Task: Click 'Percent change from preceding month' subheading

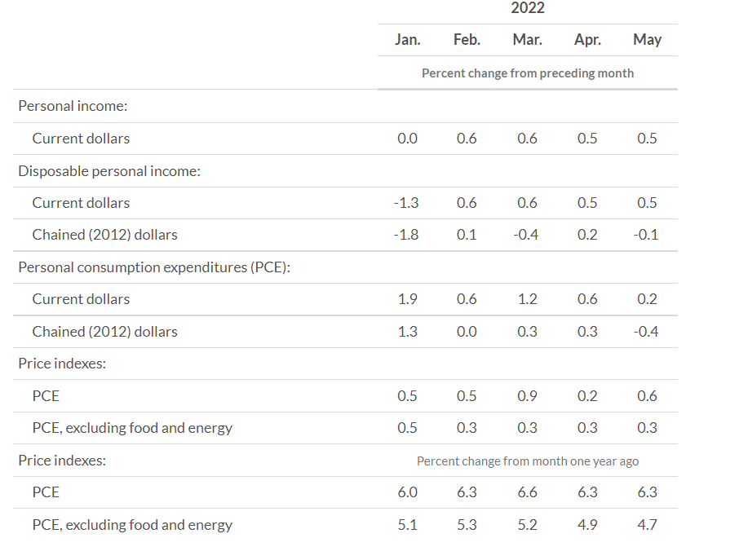Action: click(x=527, y=73)
